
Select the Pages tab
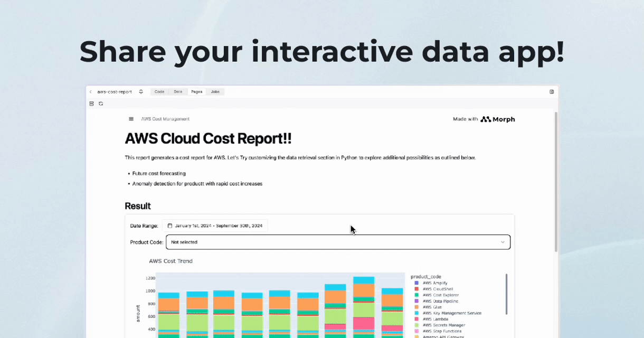197,92
